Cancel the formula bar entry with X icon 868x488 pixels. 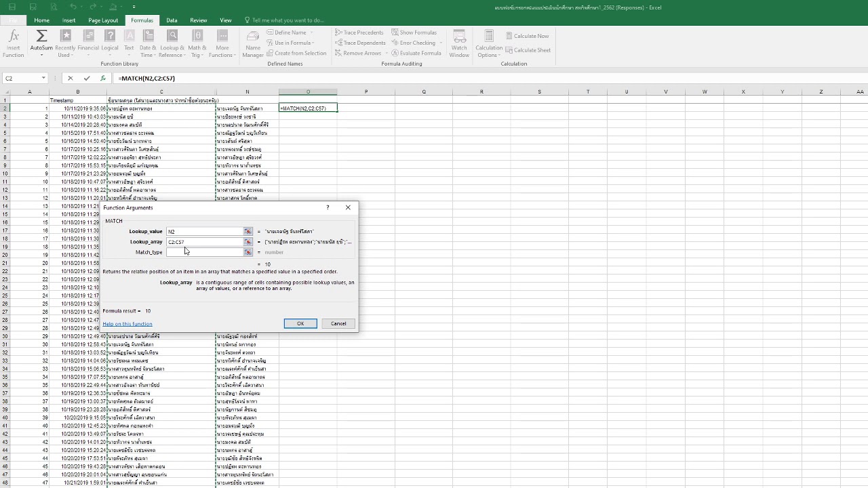point(70,78)
